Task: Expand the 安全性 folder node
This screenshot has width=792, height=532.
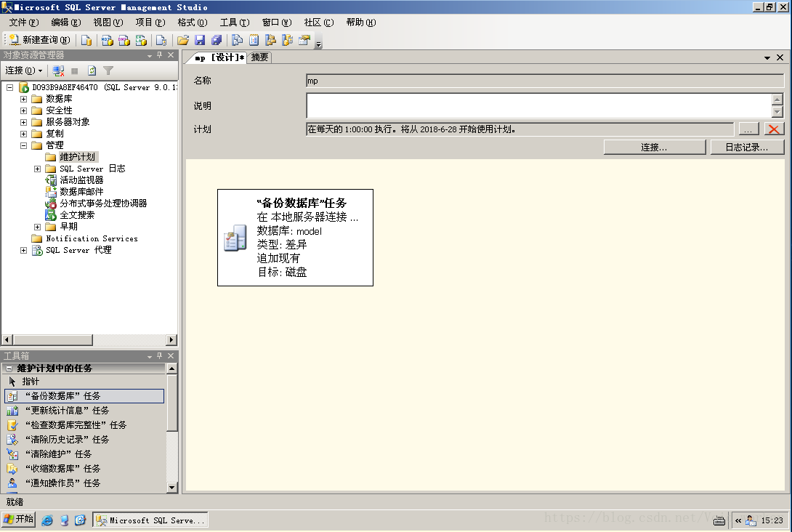Action: (x=23, y=110)
